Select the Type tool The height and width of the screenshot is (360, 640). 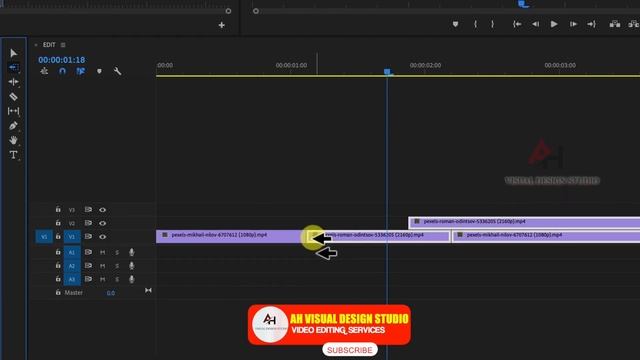coord(13,155)
